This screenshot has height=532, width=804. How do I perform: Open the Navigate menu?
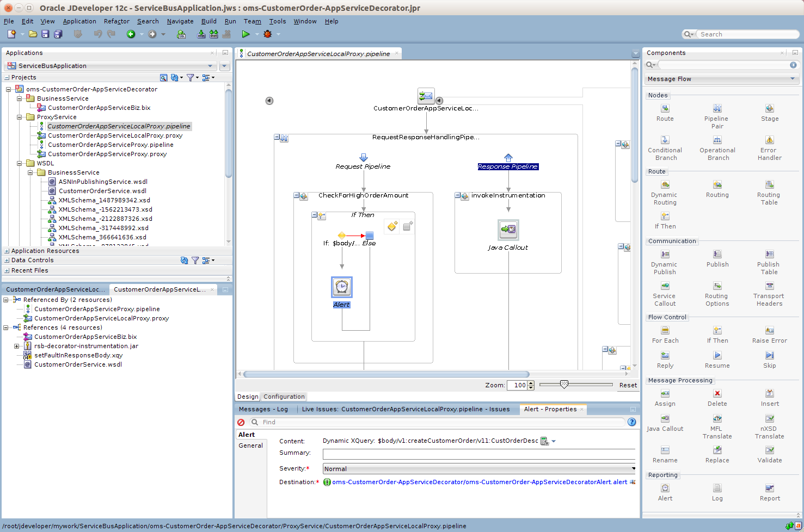tap(180, 21)
